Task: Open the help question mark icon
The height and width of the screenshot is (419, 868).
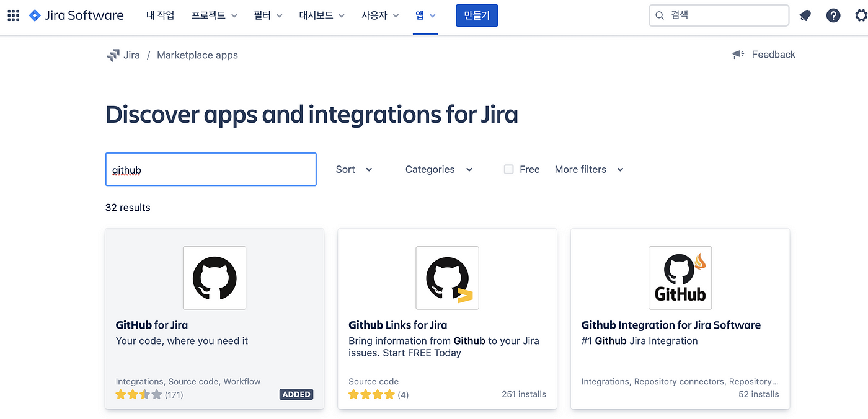Action: click(x=833, y=15)
